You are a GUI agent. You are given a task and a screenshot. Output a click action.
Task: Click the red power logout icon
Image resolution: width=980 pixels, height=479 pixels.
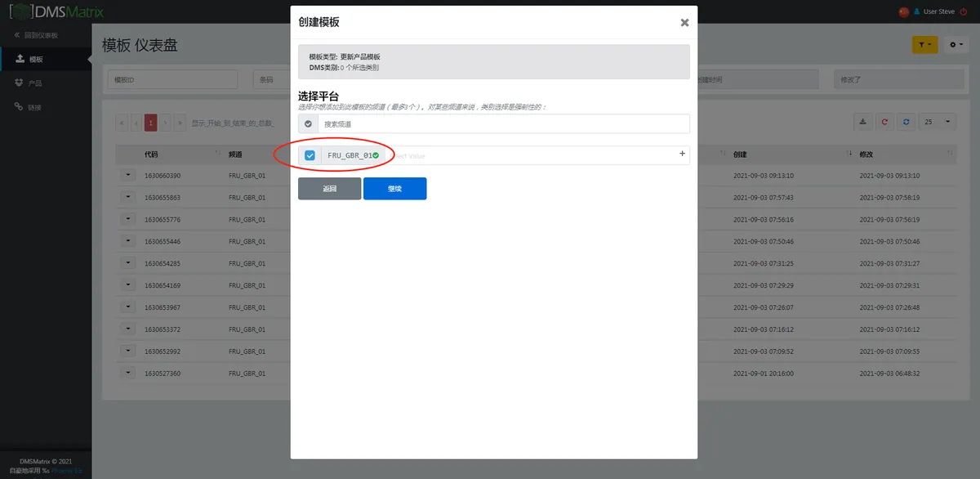tap(962, 12)
